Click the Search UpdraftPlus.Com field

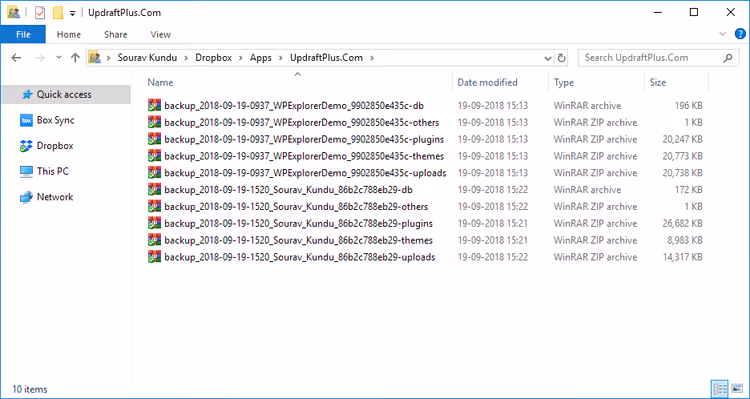(x=658, y=58)
